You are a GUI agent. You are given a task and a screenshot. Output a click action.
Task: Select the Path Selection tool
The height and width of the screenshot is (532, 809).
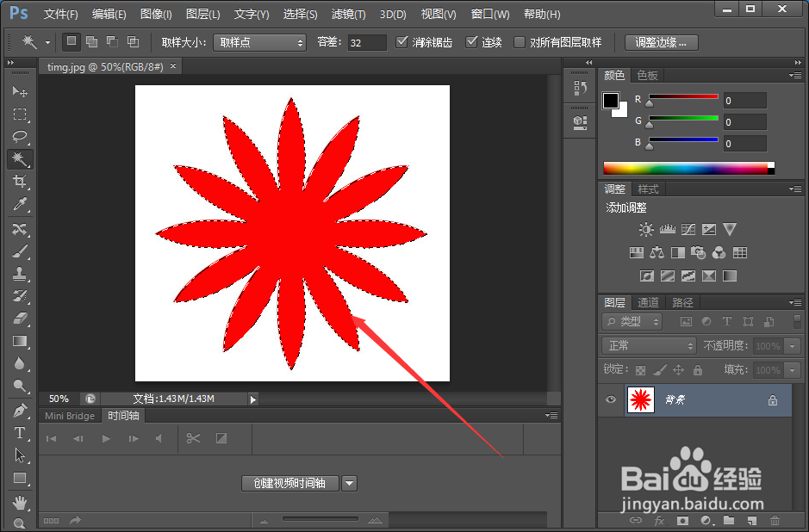[x=20, y=455]
